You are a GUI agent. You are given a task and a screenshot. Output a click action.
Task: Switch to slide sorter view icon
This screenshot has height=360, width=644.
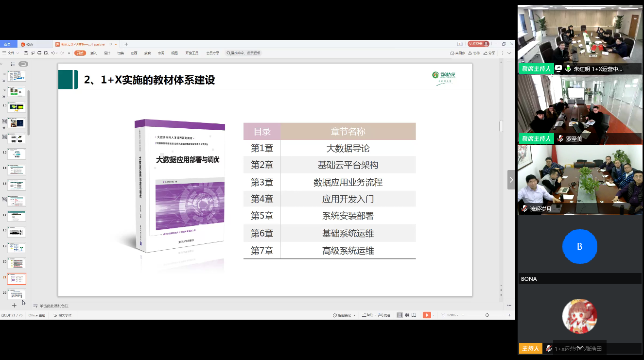point(407,315)
